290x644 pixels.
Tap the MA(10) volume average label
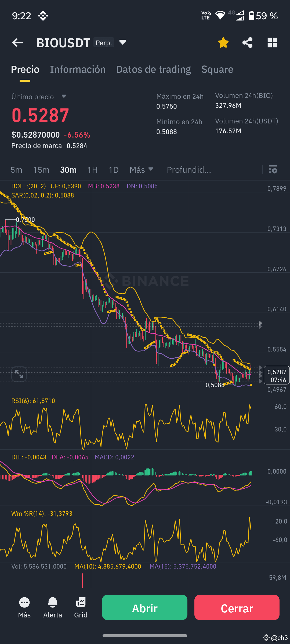(x=108, y=566)
